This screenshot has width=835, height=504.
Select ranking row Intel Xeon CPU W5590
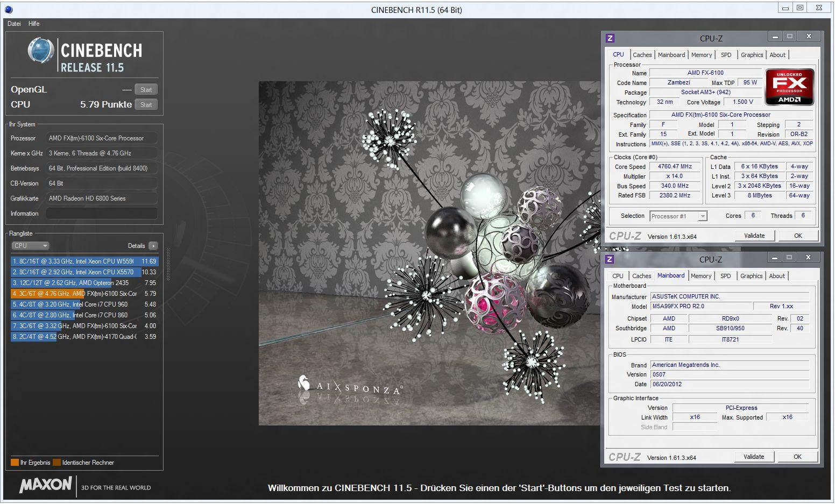84,261
